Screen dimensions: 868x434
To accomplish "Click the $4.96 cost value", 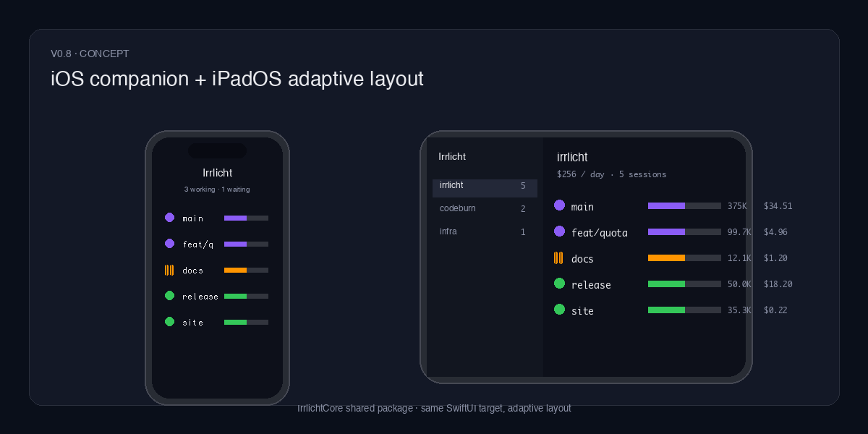I will [775, 232].
